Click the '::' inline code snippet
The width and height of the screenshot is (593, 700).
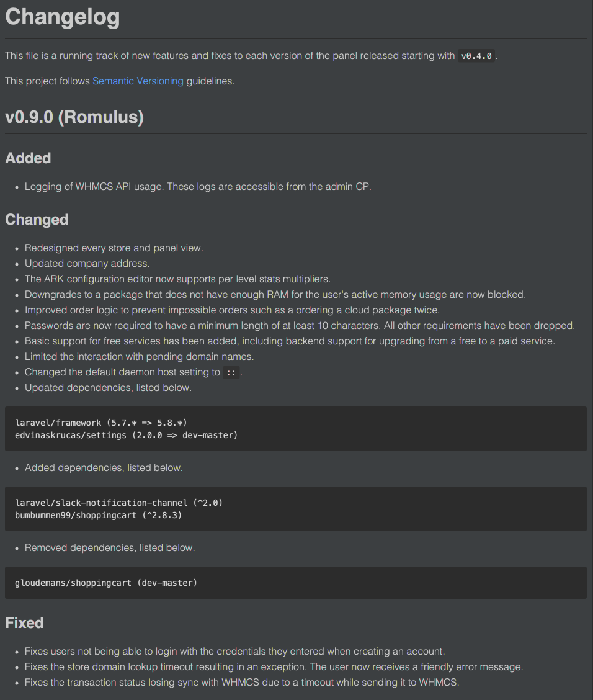231,373
